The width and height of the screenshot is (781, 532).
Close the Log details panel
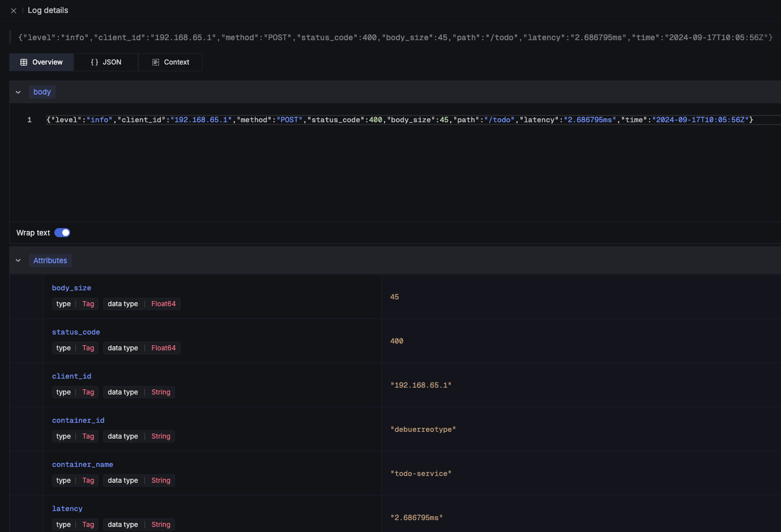tap(14, 11)
